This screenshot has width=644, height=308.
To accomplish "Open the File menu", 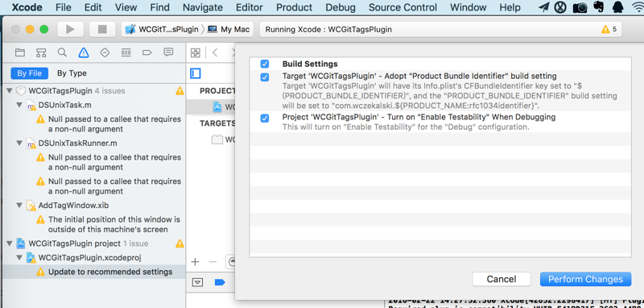I will (64, 7).
